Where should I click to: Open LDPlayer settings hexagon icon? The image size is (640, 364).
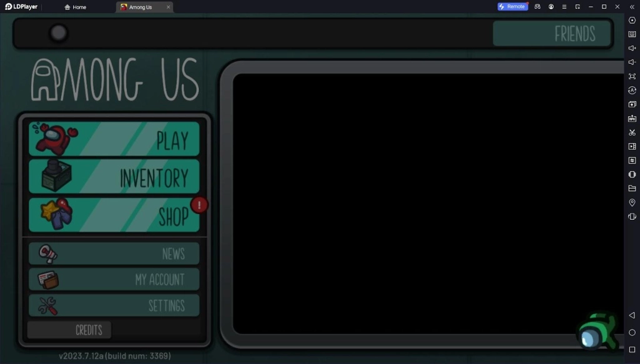(632, 20)
